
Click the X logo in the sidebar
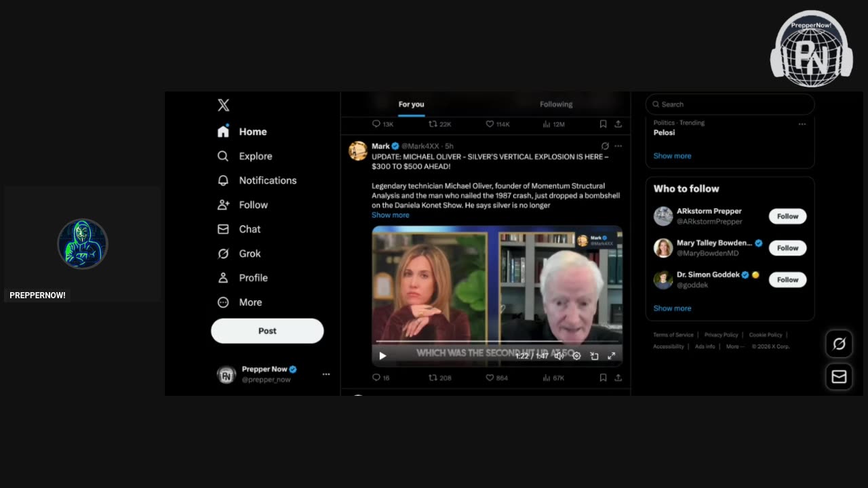[x=224, y=105]
